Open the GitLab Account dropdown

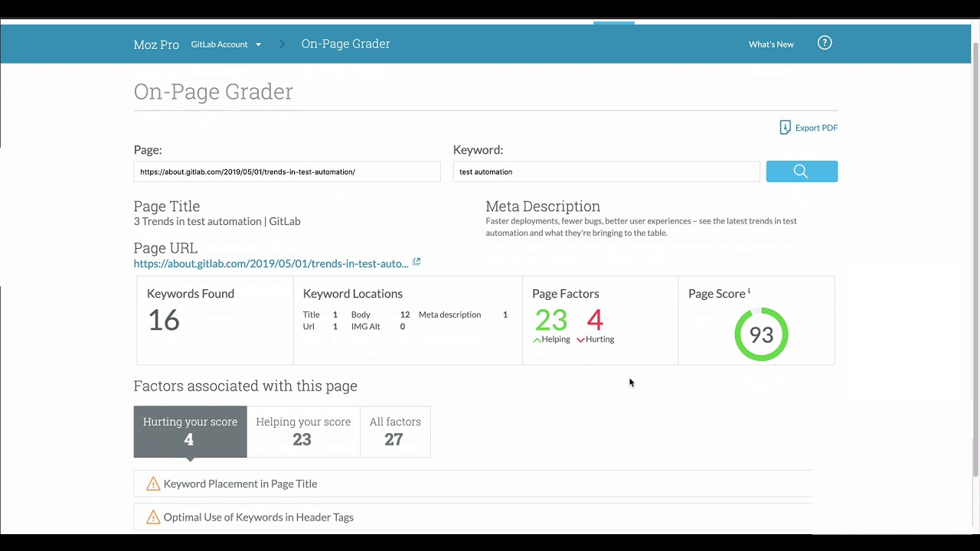point(226,44)
